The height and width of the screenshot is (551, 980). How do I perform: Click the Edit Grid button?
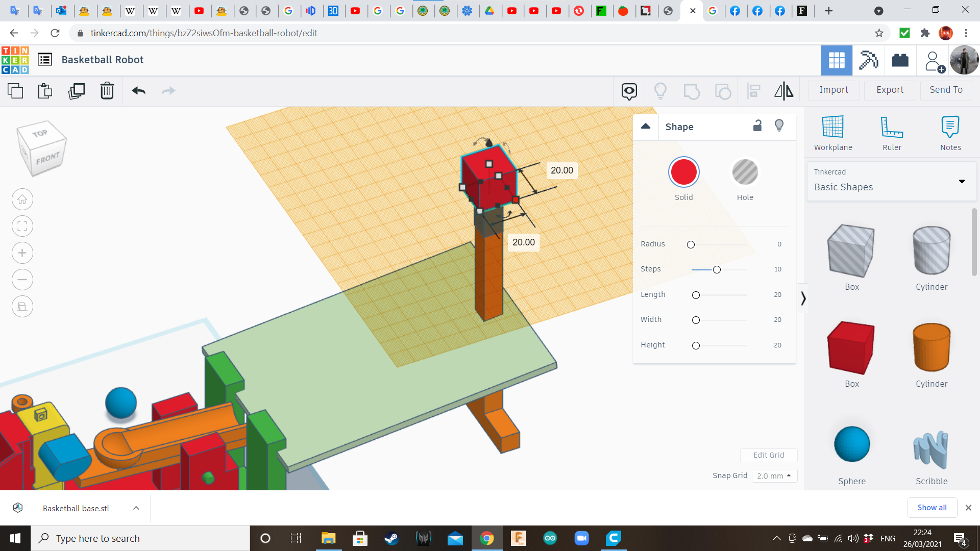coord(769,455)
